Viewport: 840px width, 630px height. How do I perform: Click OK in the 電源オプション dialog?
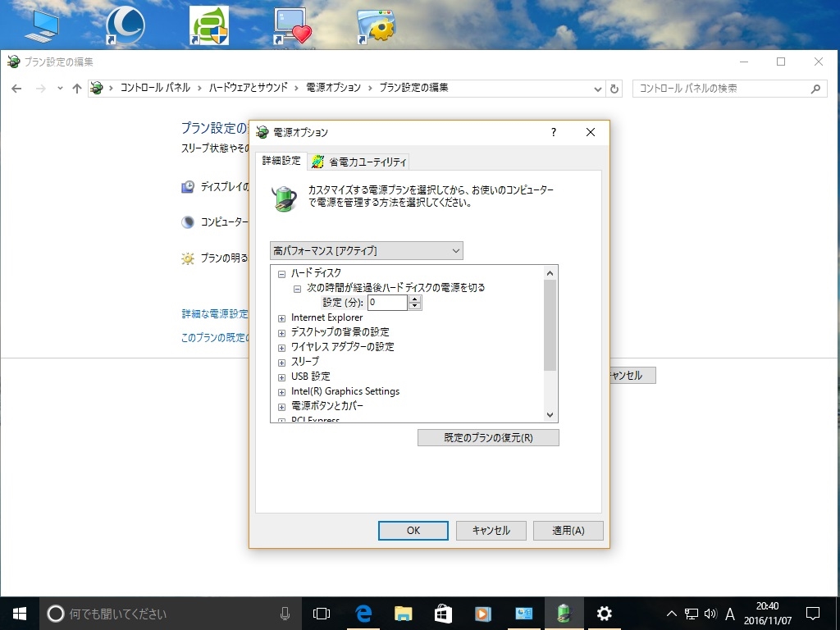413,531
